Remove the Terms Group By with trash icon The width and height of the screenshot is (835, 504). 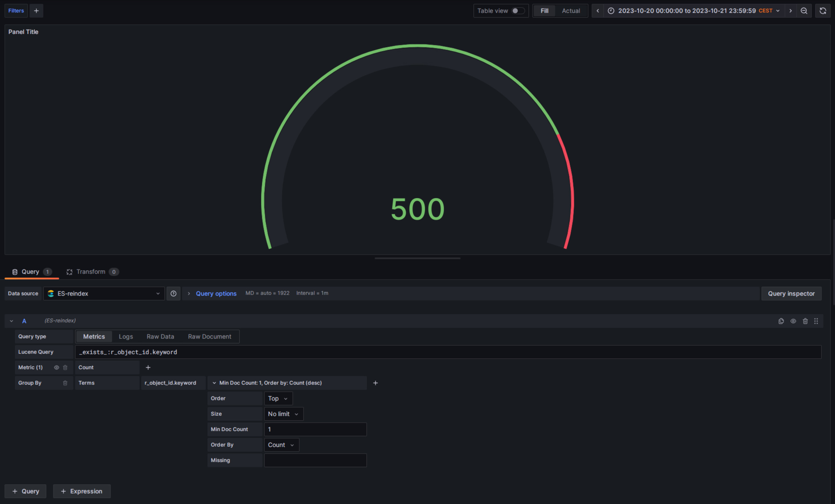(65, 383)
